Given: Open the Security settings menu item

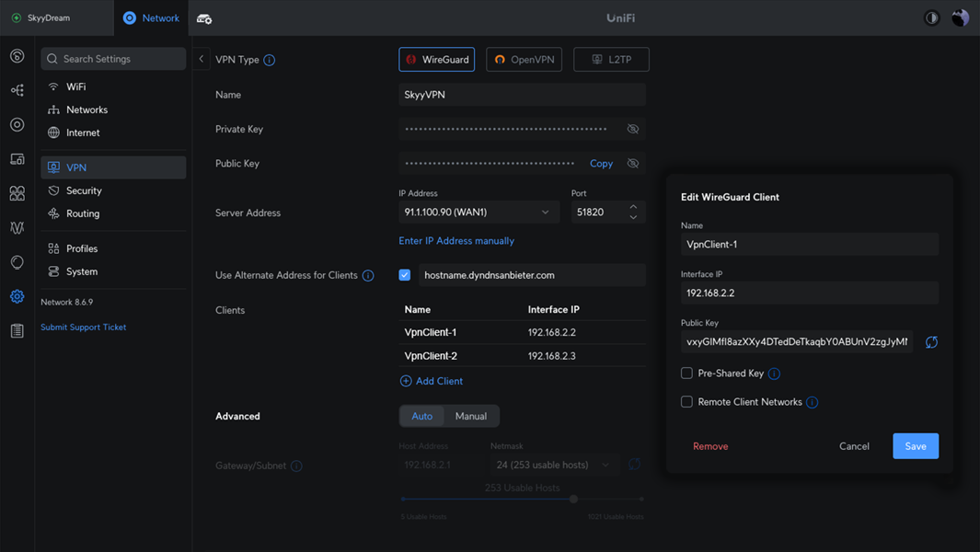Looking at the screenshot, I should coord(84,190).
